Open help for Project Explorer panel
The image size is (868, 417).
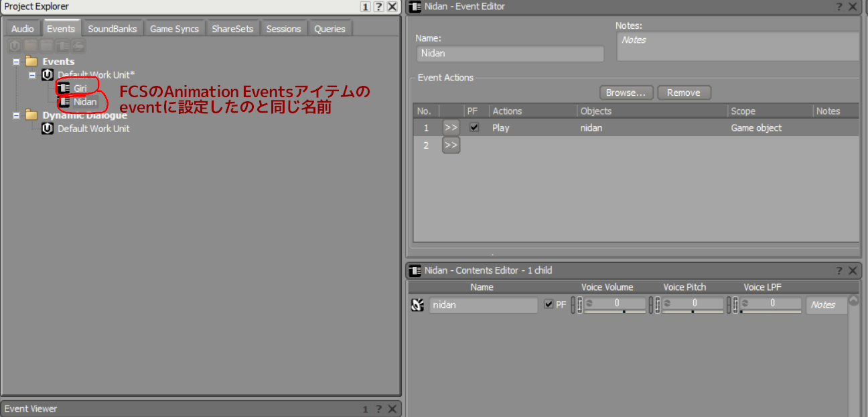coord(378,7)
